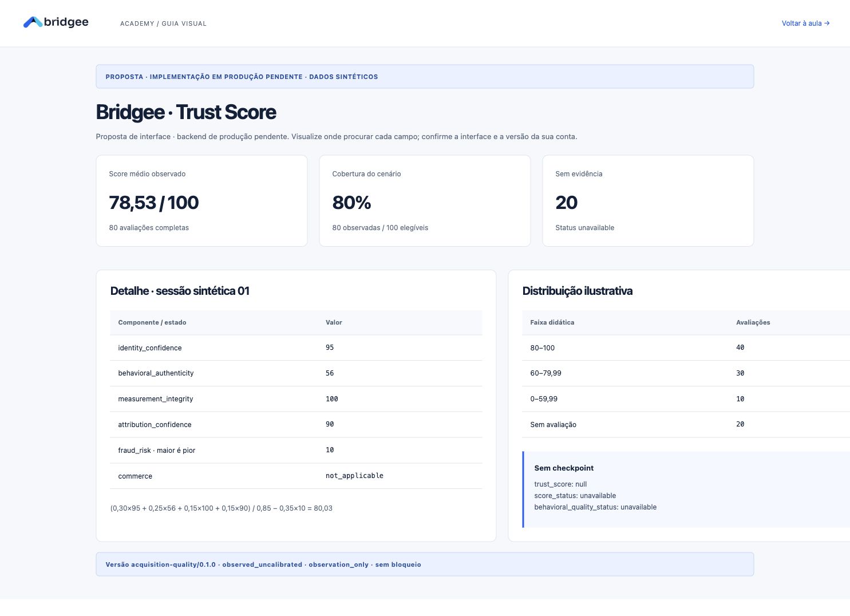The width and height of the screenshot is (850, 616).
Task: Click the 'Distribuição ilustrativa' heading
Action: pyautogui.click(x=578, y=291)
